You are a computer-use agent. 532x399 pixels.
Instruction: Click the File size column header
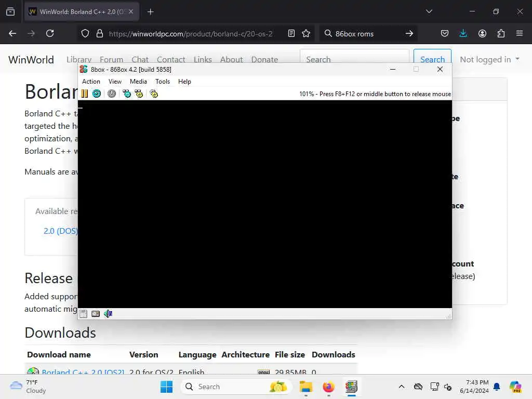(x=290, y=354)
